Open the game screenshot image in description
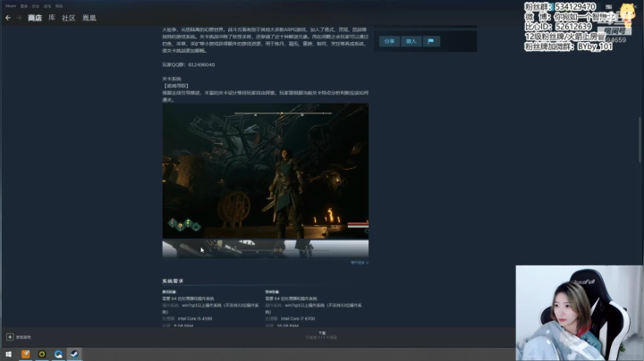644x361 pixels. pos(266,171)
